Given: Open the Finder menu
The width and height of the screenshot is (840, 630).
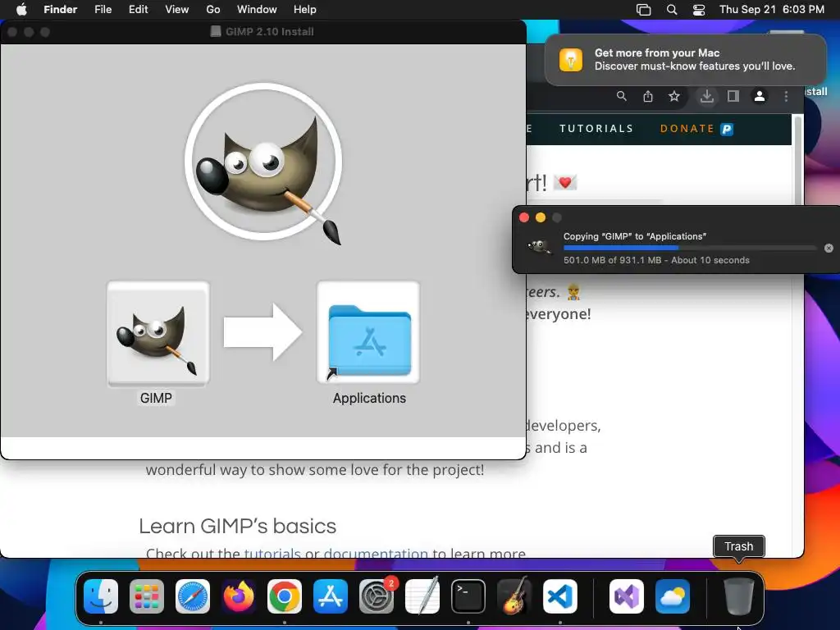Looking at the screenshot, I should (60, 10).
